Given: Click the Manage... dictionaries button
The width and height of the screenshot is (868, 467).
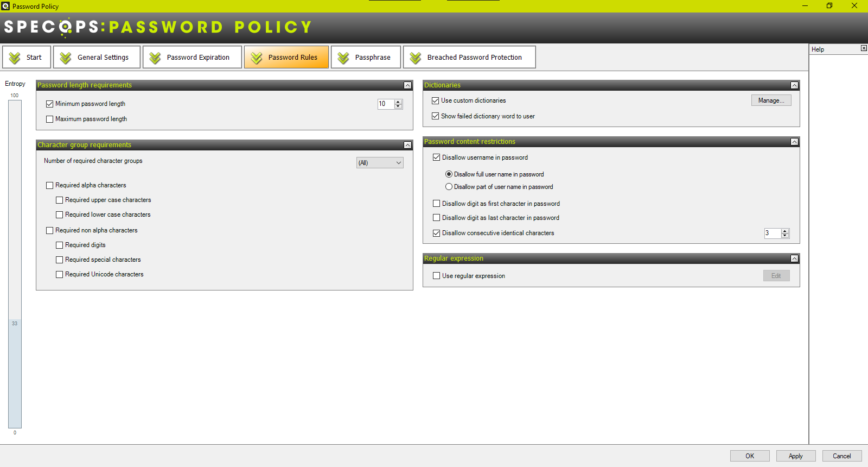Looking at the screenshot, I should click(x=771, y=100).
